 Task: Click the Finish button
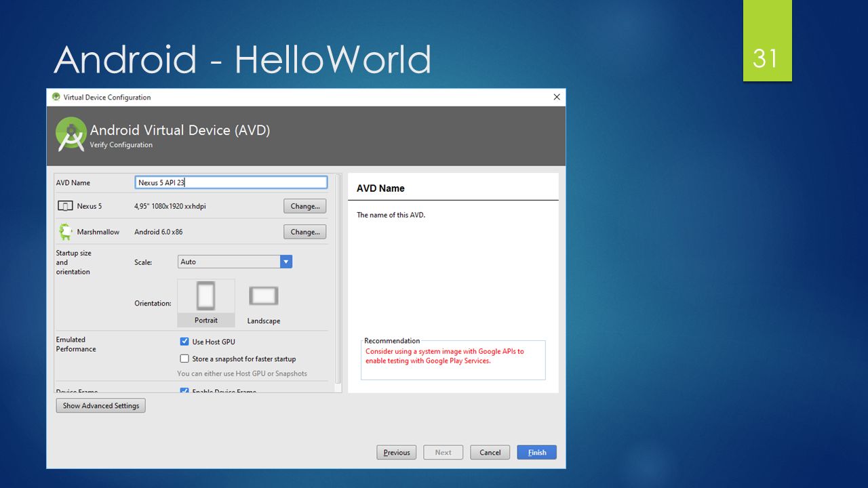tap(537, 452)
